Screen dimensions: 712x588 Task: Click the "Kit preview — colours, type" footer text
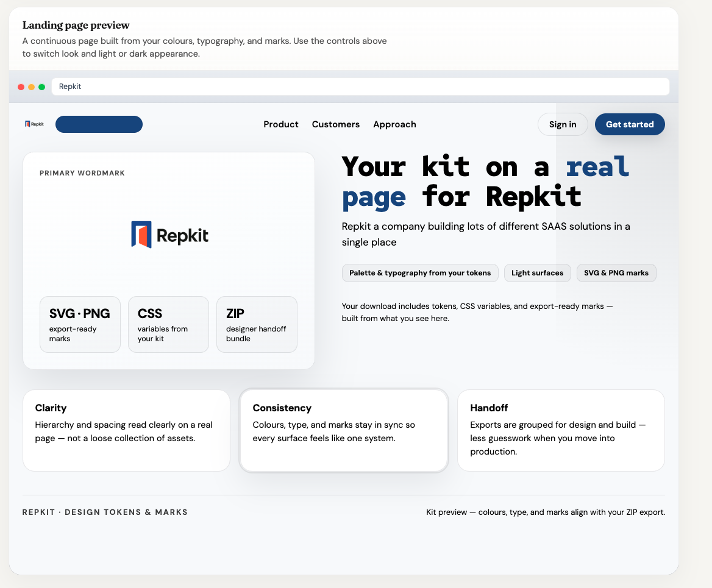coord(546,512)
